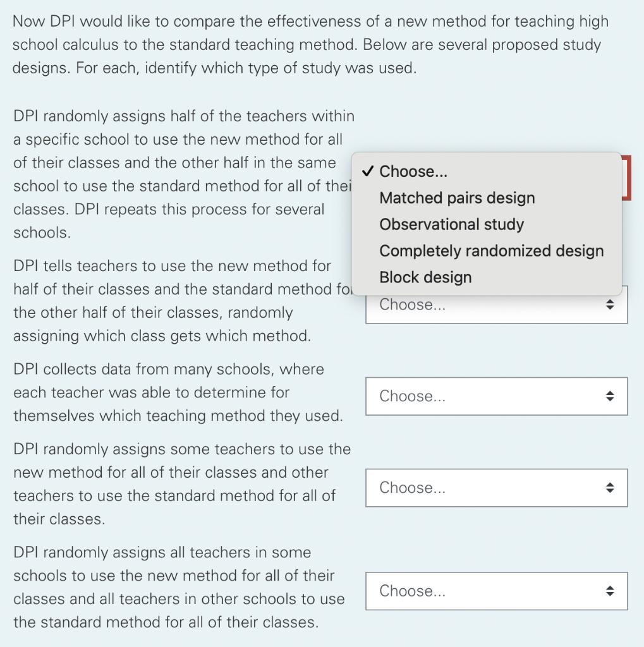The height and width of the screenshot is (647, 644).
Task: Select "Block design" from the option list
Action: pyautogui.click(x=425, y=277)
